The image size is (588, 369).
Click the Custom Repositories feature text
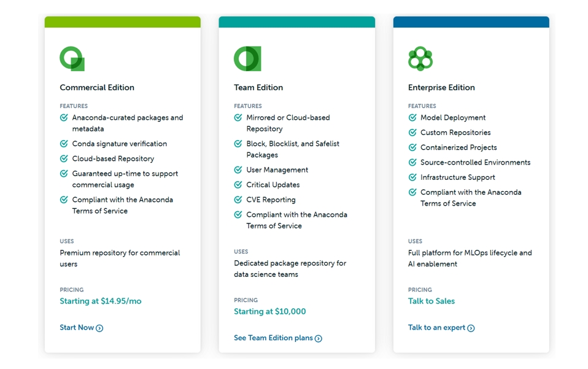click(x=455, y=133)
